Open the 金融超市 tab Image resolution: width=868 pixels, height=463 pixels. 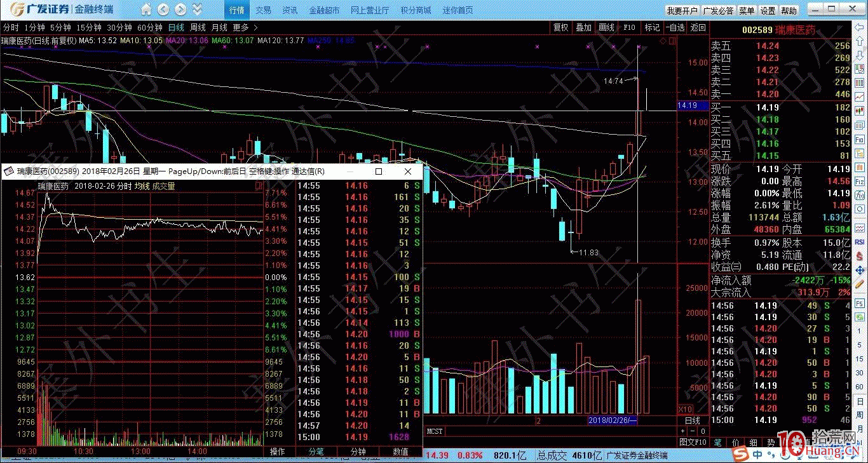324,10
